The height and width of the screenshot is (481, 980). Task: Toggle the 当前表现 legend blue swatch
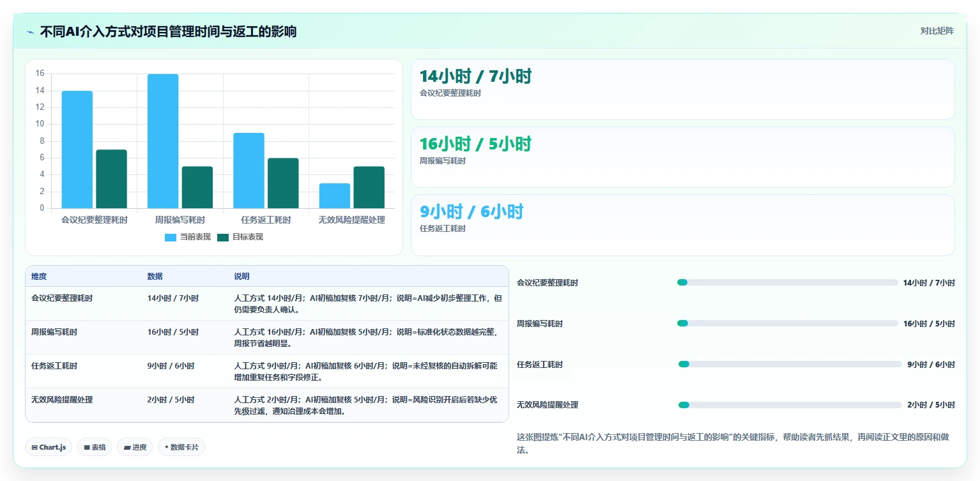[171, 237]
